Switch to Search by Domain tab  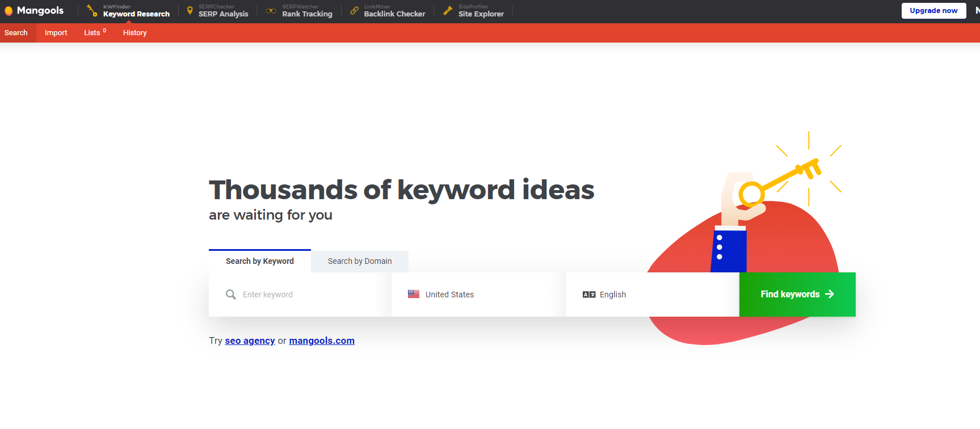pos(360,261)
